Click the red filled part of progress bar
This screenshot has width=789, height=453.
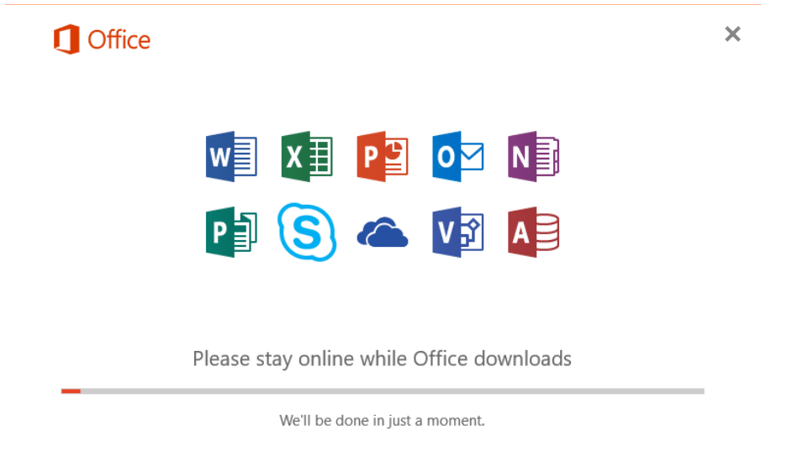coord(71,391)
